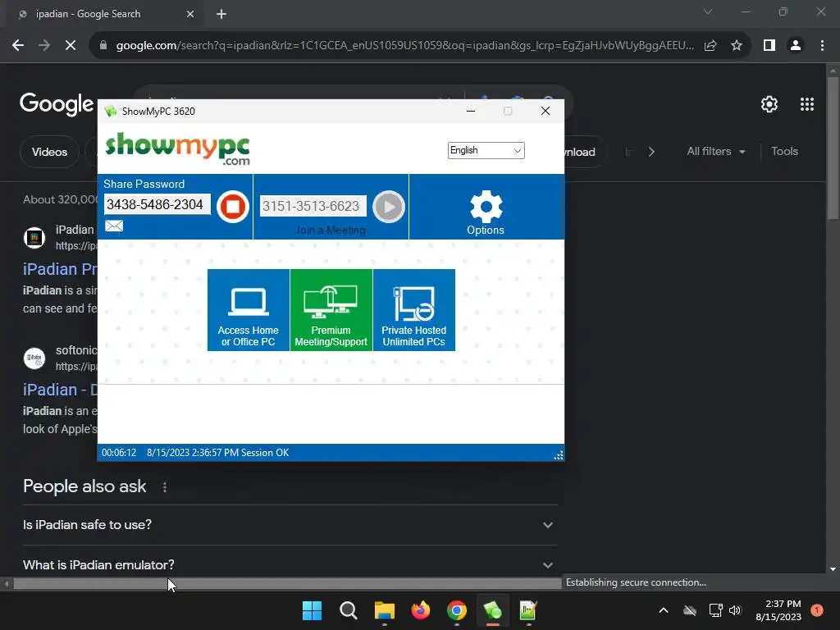Click the vertical page scrollbar thumb
The width and height of the screenshot is (840, 630).
(833, 148)
